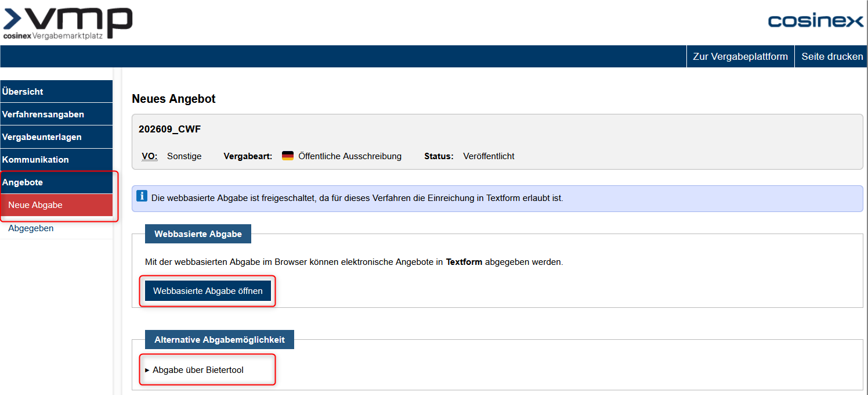Screen dimensions: 868x395
Task: Click Seite drucken button
Action: pyautogui.click(x=832, y=56)
